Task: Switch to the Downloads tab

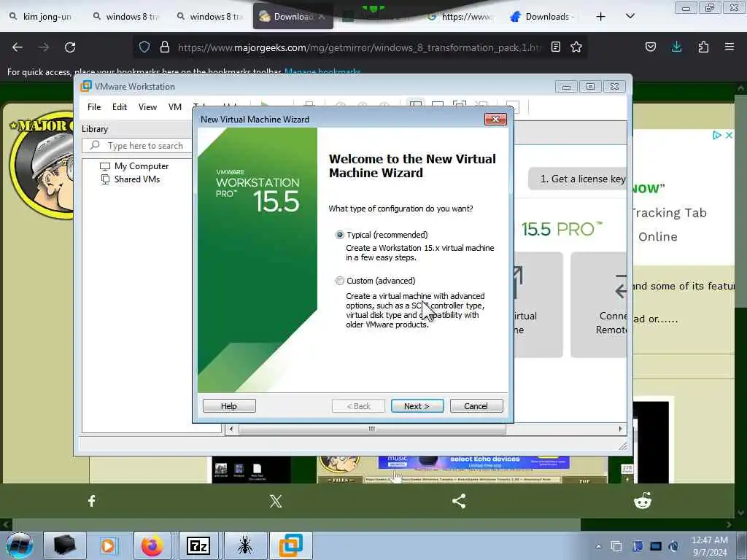Action: [543, 17]
